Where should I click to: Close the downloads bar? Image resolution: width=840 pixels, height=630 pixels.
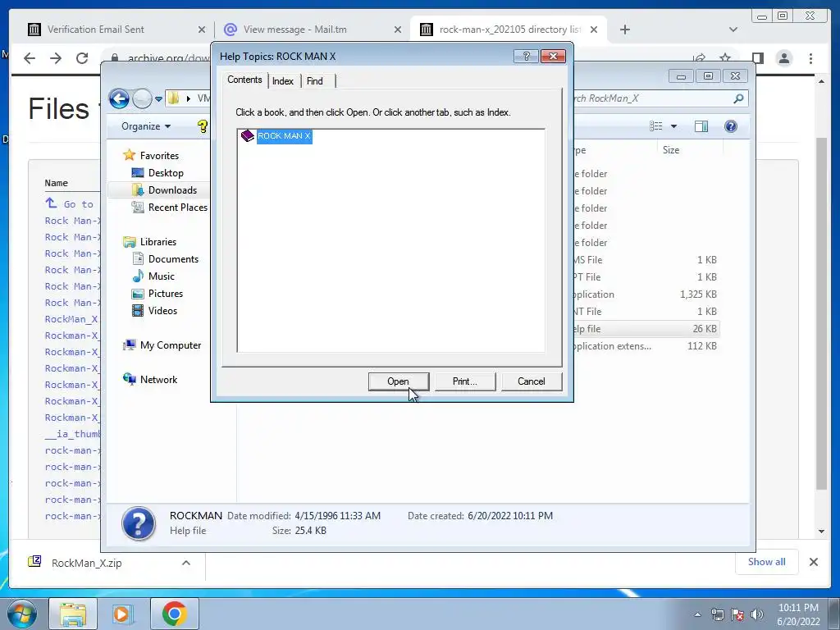[x=813, y=562]
